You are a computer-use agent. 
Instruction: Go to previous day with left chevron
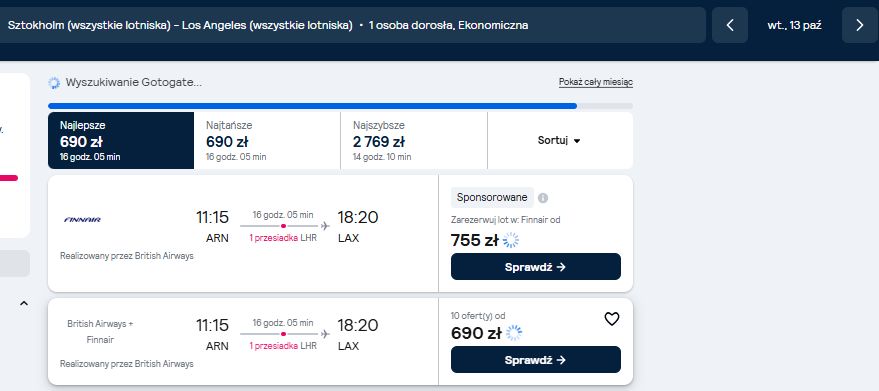[x=730, y=25]
